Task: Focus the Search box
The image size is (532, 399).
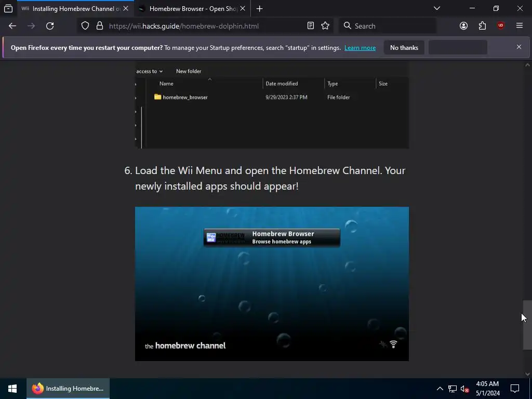Action: click(x=388, y=26)
